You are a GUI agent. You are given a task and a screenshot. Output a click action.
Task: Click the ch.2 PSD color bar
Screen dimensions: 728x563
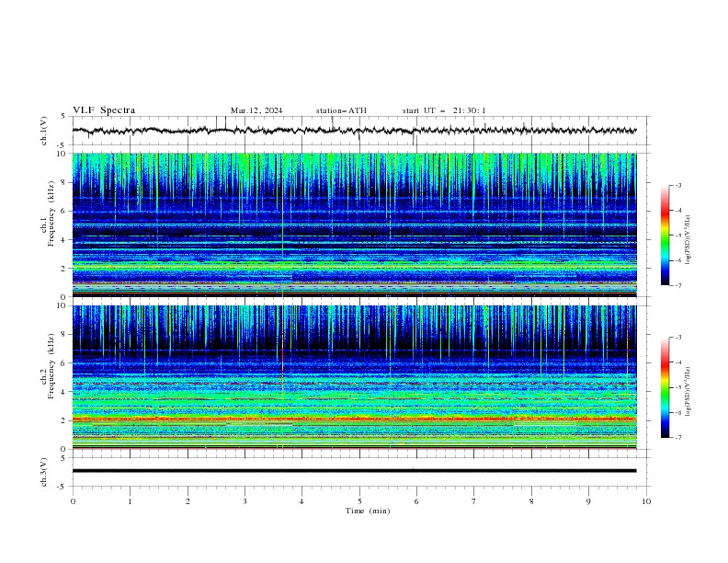[665, 387]
